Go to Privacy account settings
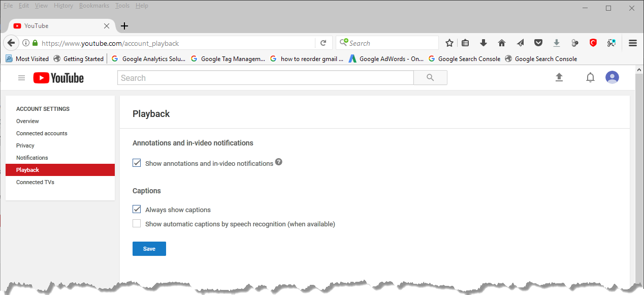 (25, 145)
